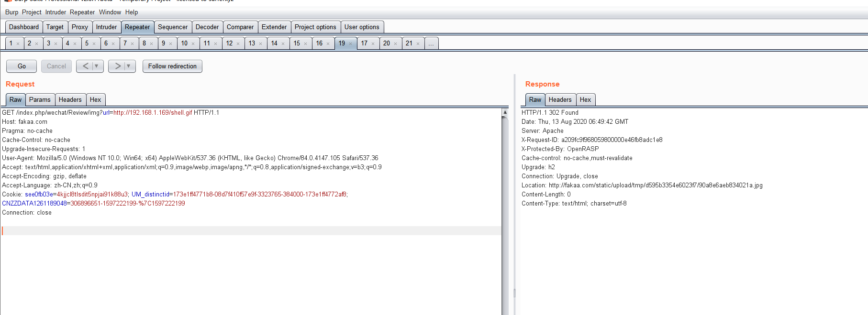Open the Project options tab
The image size is (868, 315).
[x=315, y=27]
